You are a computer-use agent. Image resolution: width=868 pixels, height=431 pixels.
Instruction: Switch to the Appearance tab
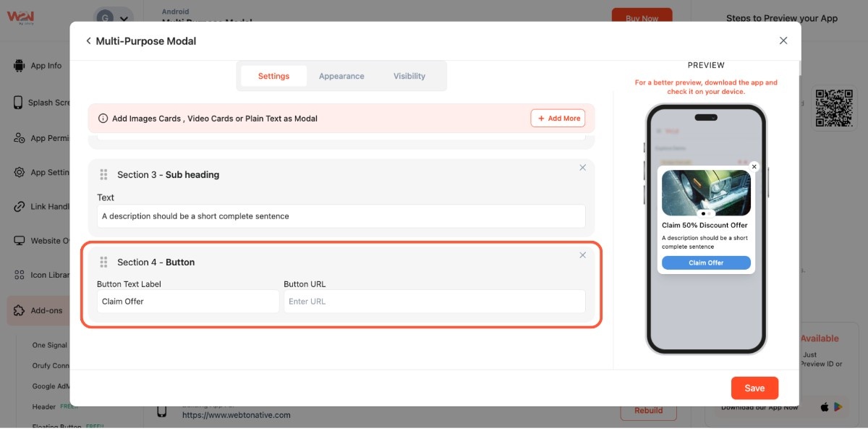click(341, 76)
